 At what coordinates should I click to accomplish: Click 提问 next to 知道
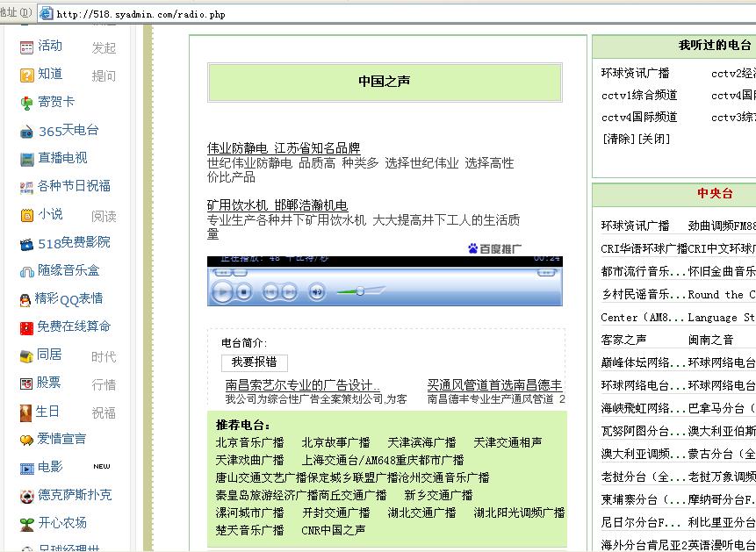104,75
